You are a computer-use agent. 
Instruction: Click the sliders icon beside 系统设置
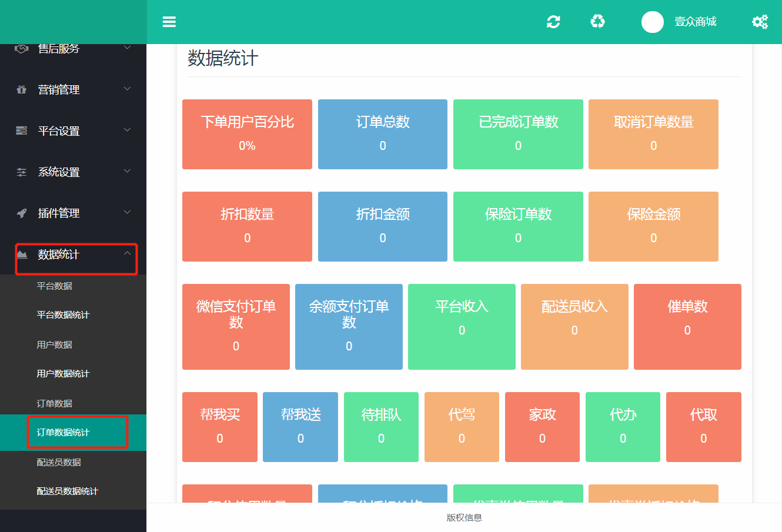(x=22, y=172)
